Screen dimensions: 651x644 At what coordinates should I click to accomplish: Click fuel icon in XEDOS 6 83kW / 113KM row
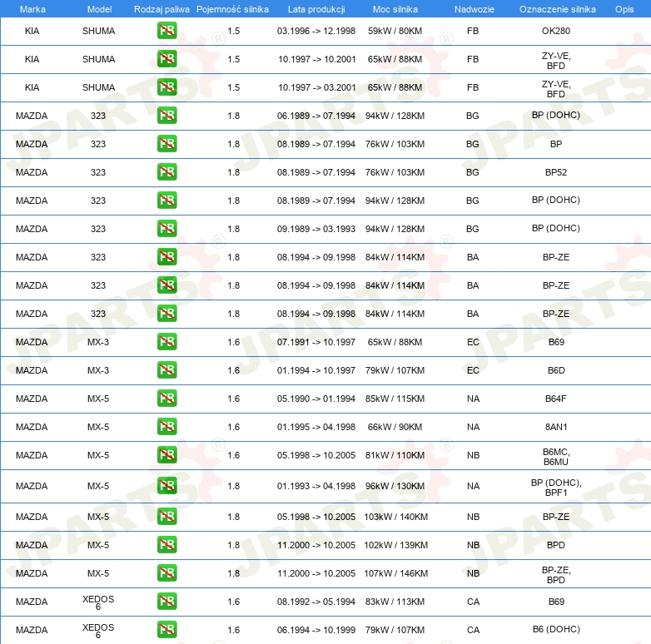pyautogui.click(x=166, y=602)
